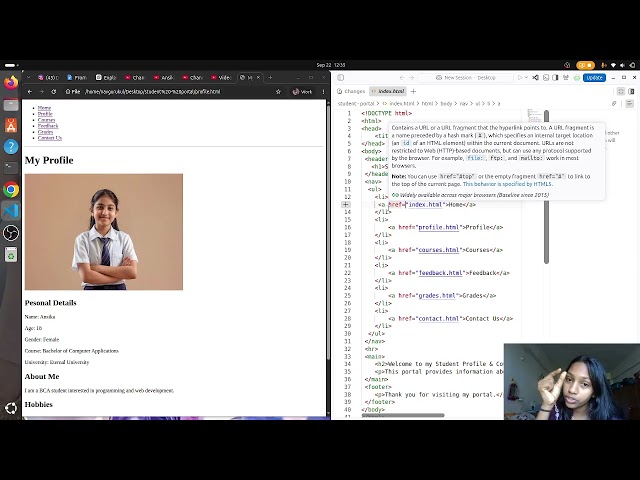This screenshot has width=640, height=480.
Task: Click the body breadcrumb segment
Action: coord(446,104)
